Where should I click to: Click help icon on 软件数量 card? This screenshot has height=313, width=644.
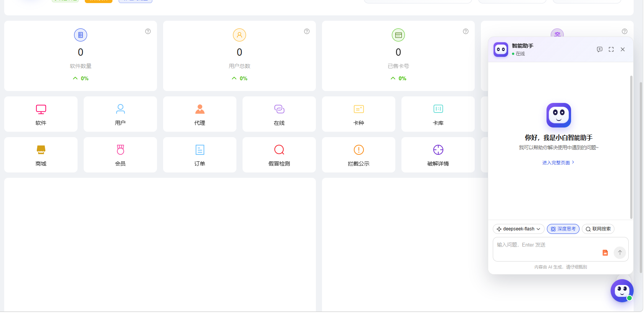click(x=148, y=31)
